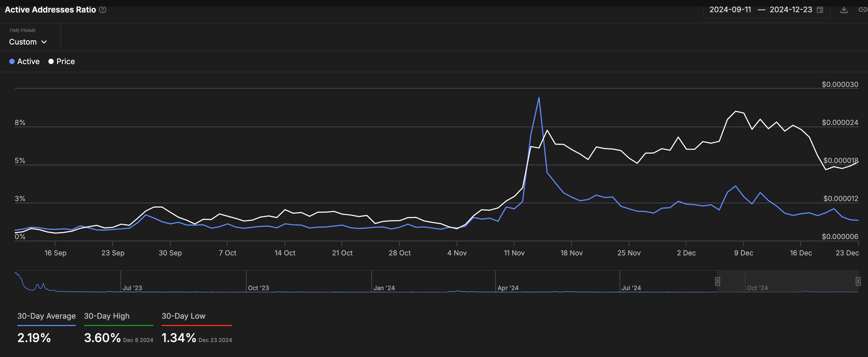Click the Jul '23 navigator label
This screenshot has width=868, height=357.
coord(132,288)
